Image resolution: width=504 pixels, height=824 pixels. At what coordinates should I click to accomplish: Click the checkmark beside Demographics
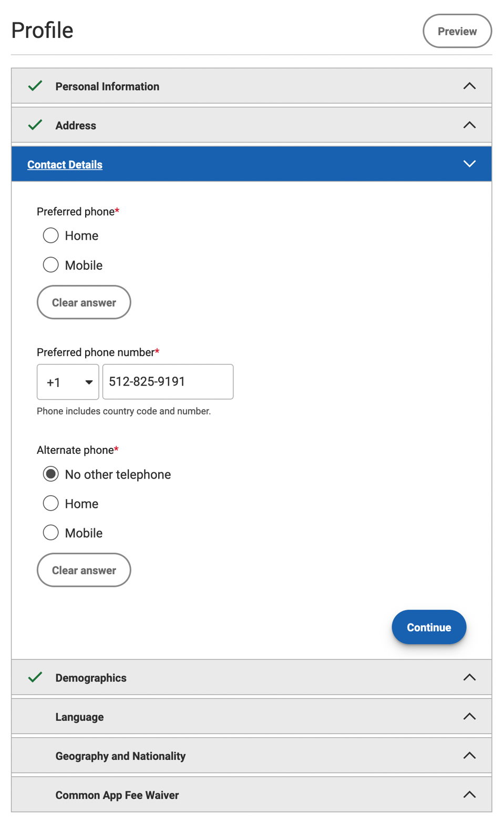[35, 677]
